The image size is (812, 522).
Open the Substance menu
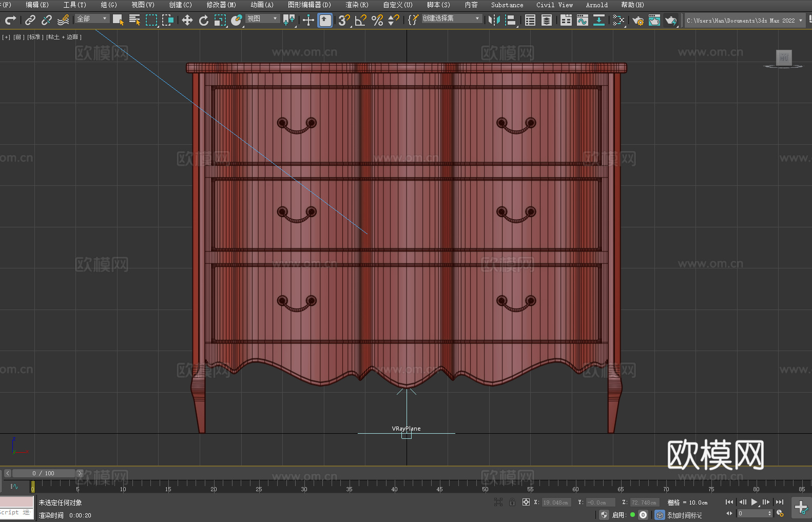(x=507, y=5)
